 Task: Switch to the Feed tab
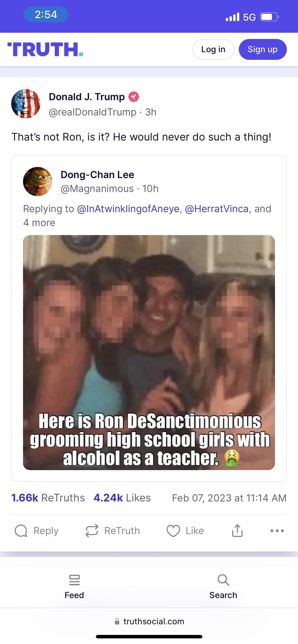pyautogui.click(x=74, y=587)
